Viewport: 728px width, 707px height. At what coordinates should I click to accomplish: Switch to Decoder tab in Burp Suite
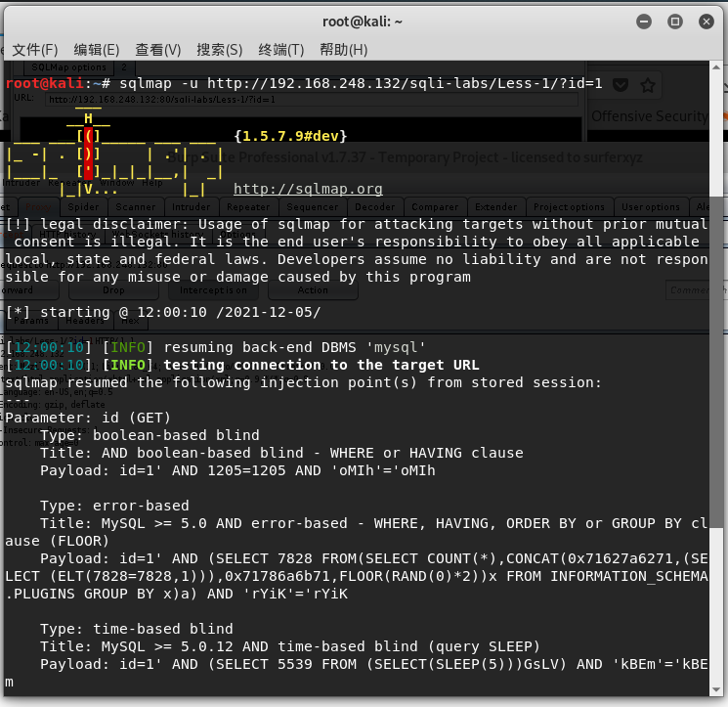tap(374, 206)
